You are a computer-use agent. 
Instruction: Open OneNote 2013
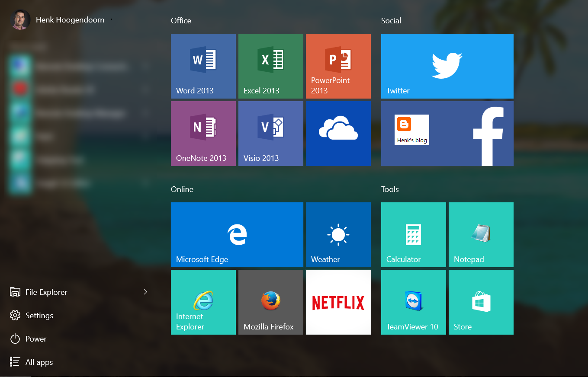click(203, 133)
